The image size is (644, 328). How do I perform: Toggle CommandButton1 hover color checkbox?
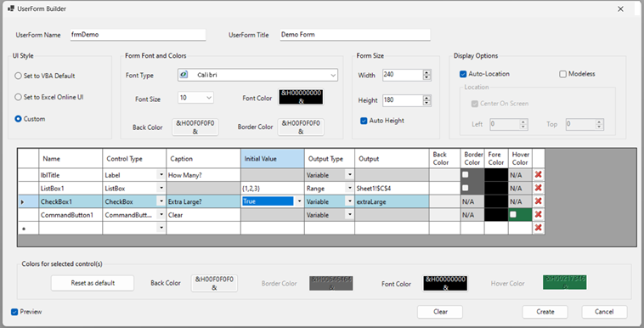click(x=513, y=214)
